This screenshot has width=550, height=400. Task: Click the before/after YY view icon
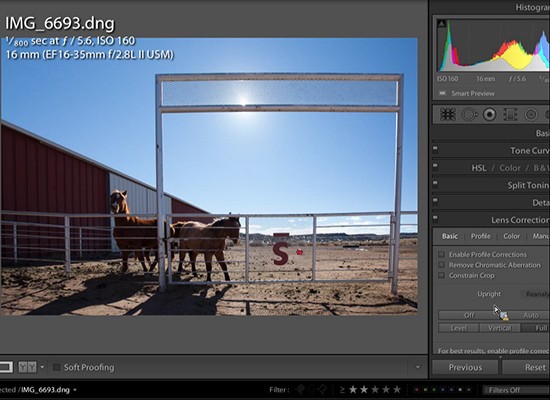pos(27,367)
